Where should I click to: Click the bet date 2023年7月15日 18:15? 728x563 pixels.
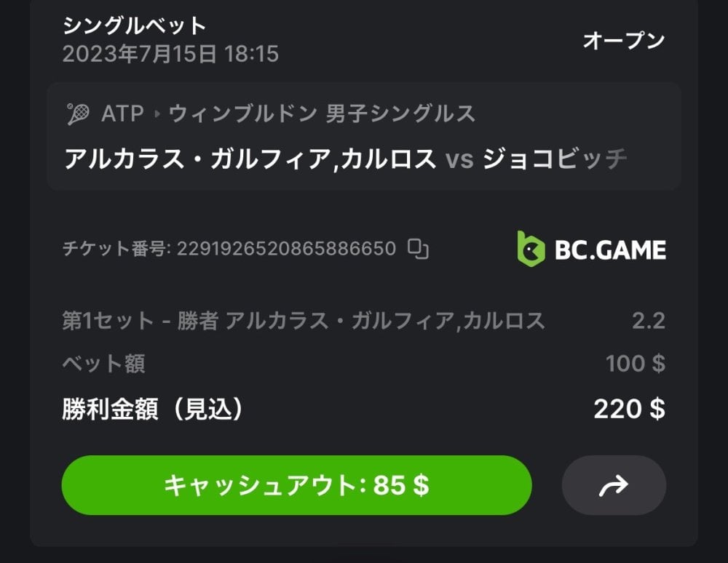(170, 55)
